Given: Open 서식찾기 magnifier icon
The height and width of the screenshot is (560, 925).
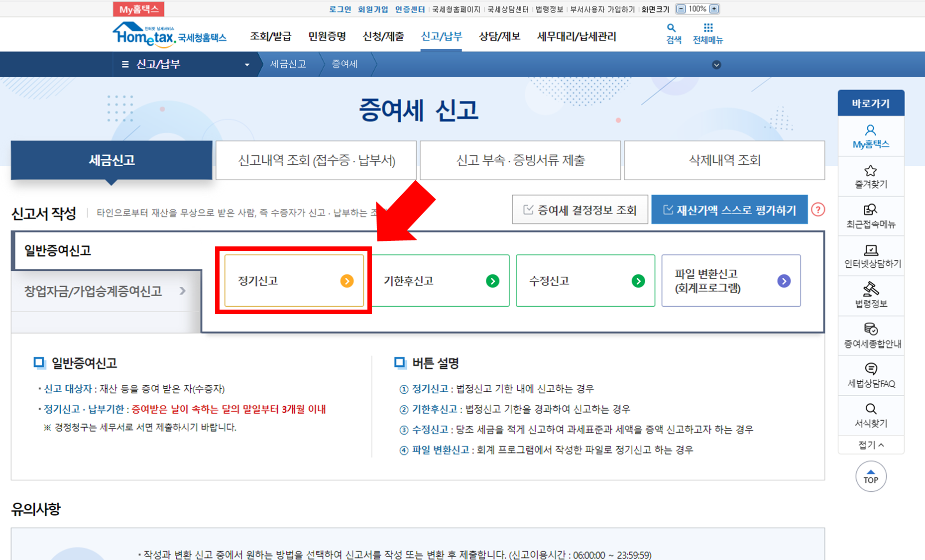Looking at the screenshot, I should (871, 409).
